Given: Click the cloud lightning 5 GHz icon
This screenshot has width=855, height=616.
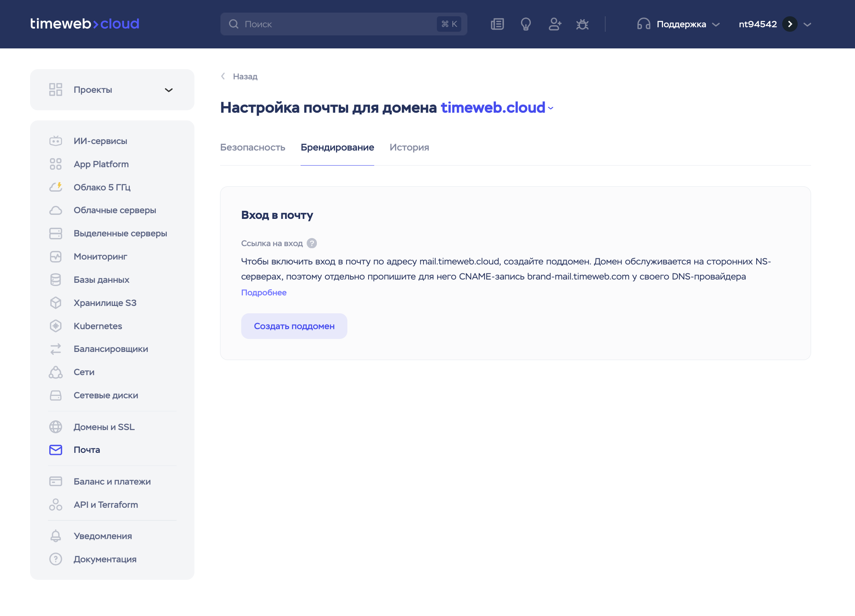Looking at the screenshot, I should 56,187.
